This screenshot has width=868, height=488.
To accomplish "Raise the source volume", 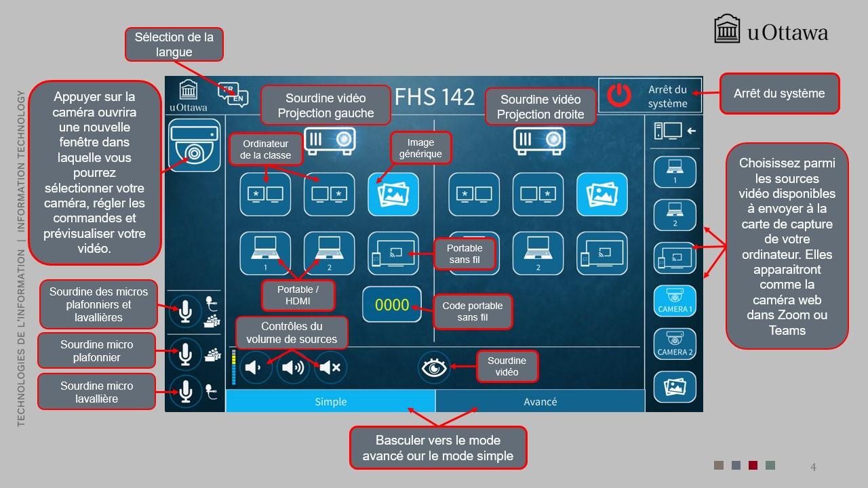I will [293, 367].
